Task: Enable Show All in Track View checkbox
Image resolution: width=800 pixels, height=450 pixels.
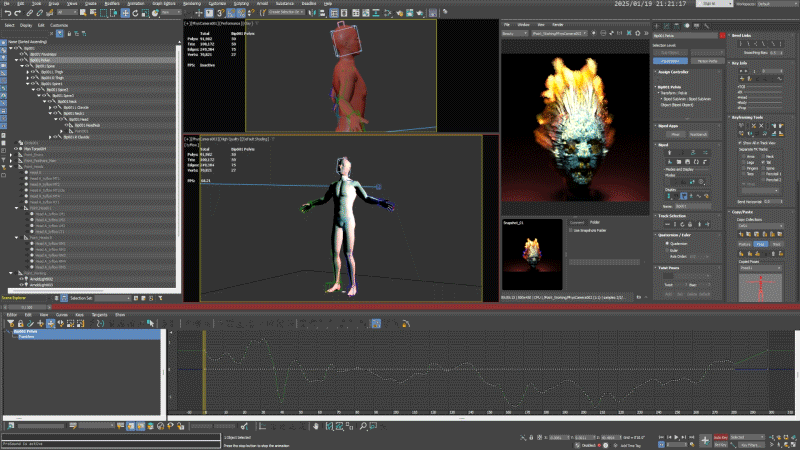Action: pyautogui.click(x=741, y=144)
